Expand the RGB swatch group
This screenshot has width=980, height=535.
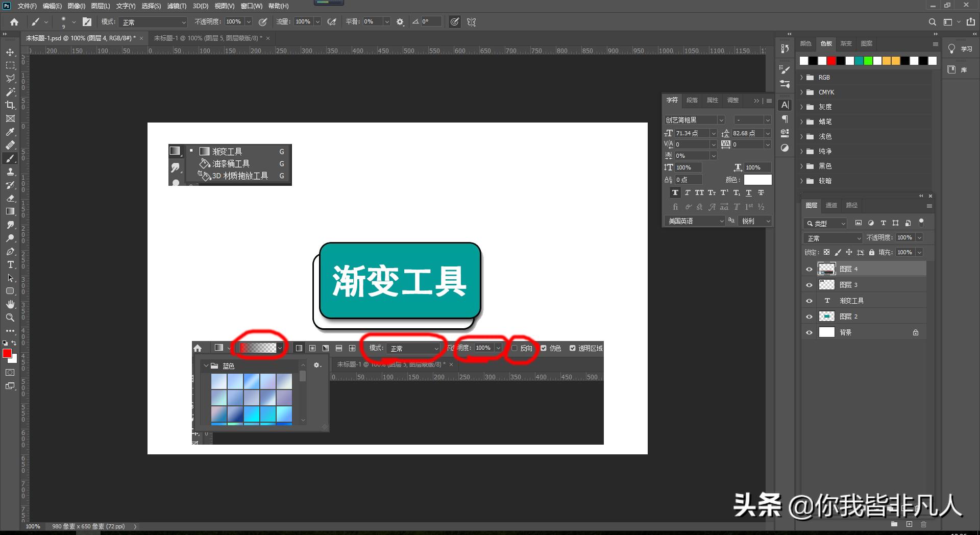[803, 77]
